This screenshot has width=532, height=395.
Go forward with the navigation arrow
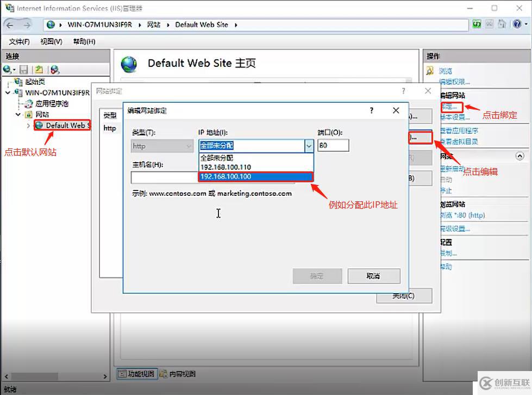click(x=27, y=25)
